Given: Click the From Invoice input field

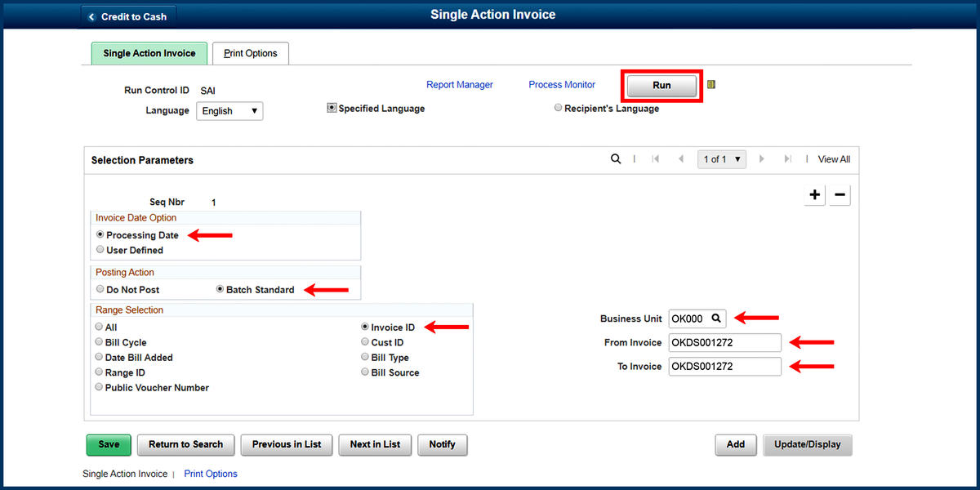Looking at the screenshot, I should point(724,343).
